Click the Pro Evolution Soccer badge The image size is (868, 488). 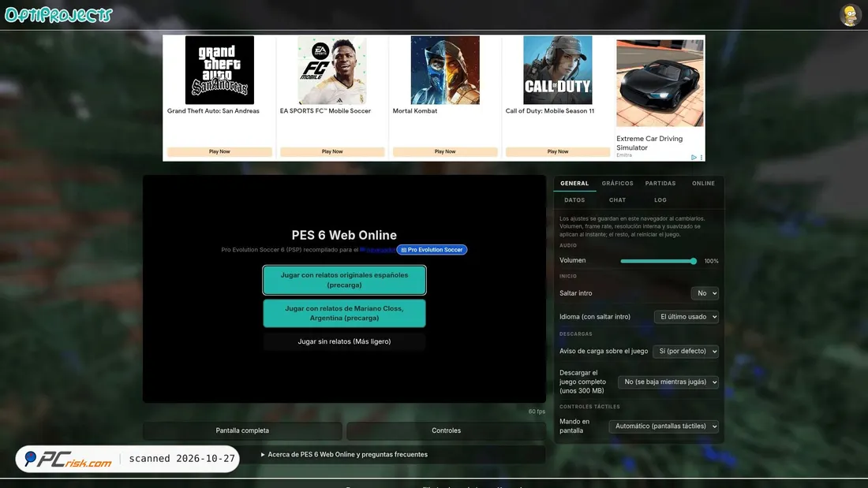[x=432, y=250]
